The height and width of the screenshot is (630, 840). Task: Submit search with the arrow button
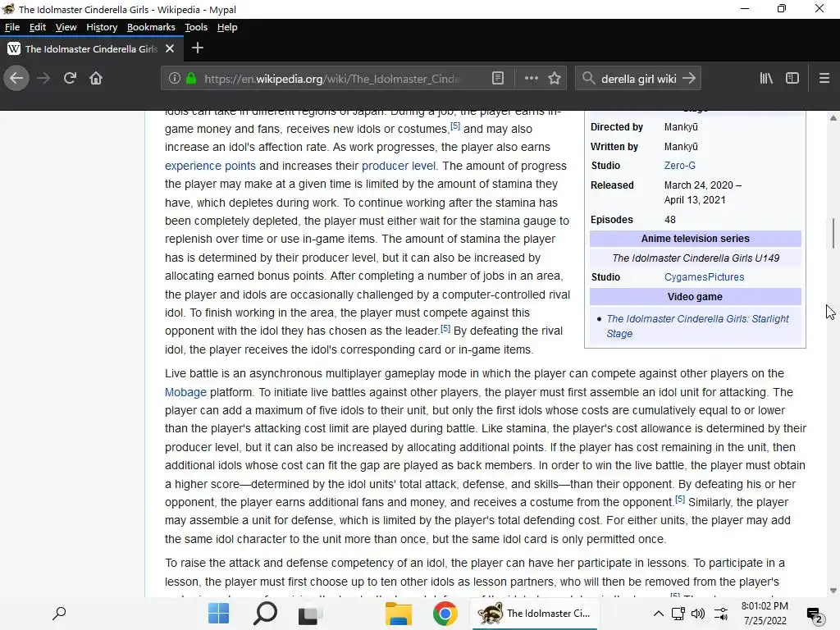[689, 78]
